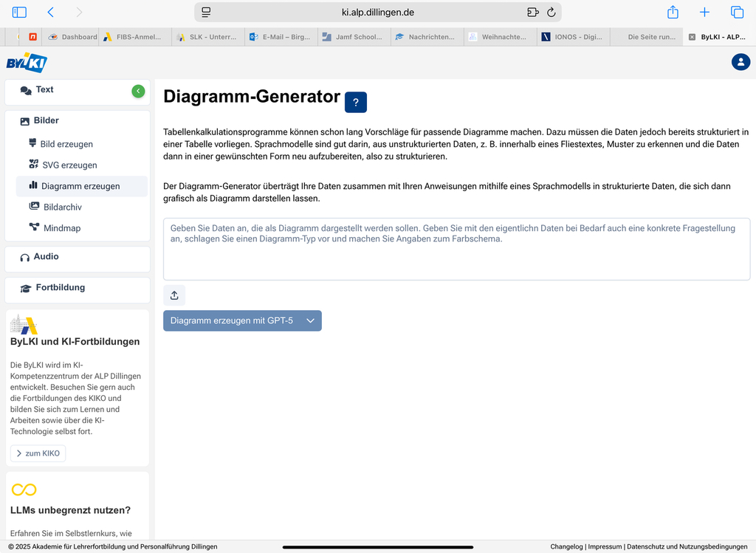Expand the Fortbildung section in sidebar
Viewport: 756px width, 553px height.
pyautogui.click(x=60, y=288)
